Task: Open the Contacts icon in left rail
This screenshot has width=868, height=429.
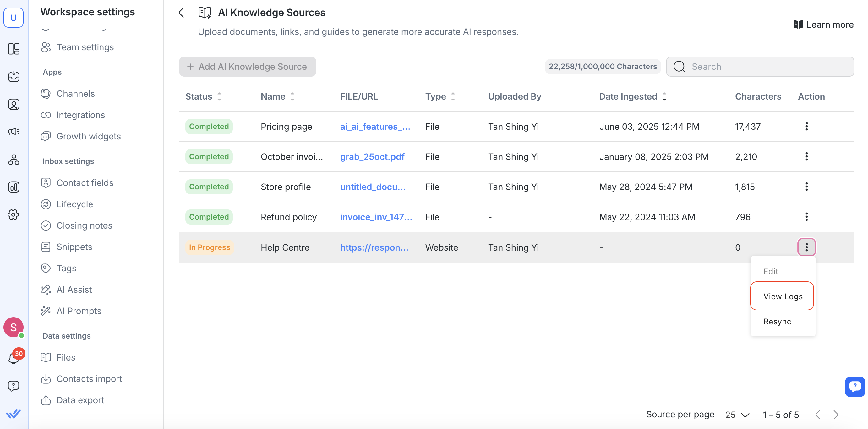Action: [x=14, y=104]
